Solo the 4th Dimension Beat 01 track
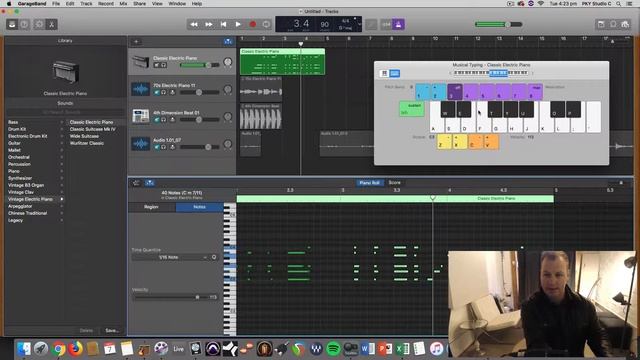Screen dimensions: 640x360 163,120
